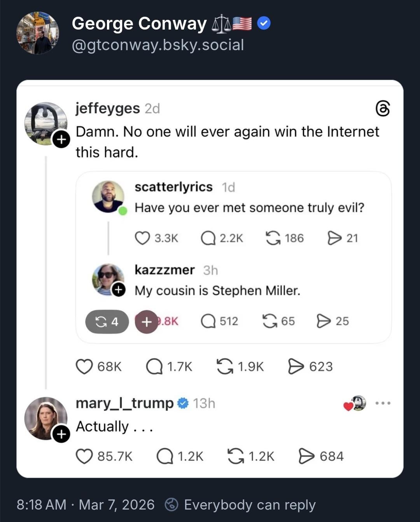420x522 pixels.
Task: Open George Conway's profile picture
Action: click(x=38, y=33)
